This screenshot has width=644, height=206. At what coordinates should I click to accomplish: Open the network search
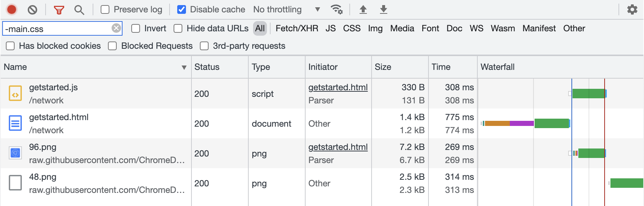pyautogui.click(x=79, y=9)
